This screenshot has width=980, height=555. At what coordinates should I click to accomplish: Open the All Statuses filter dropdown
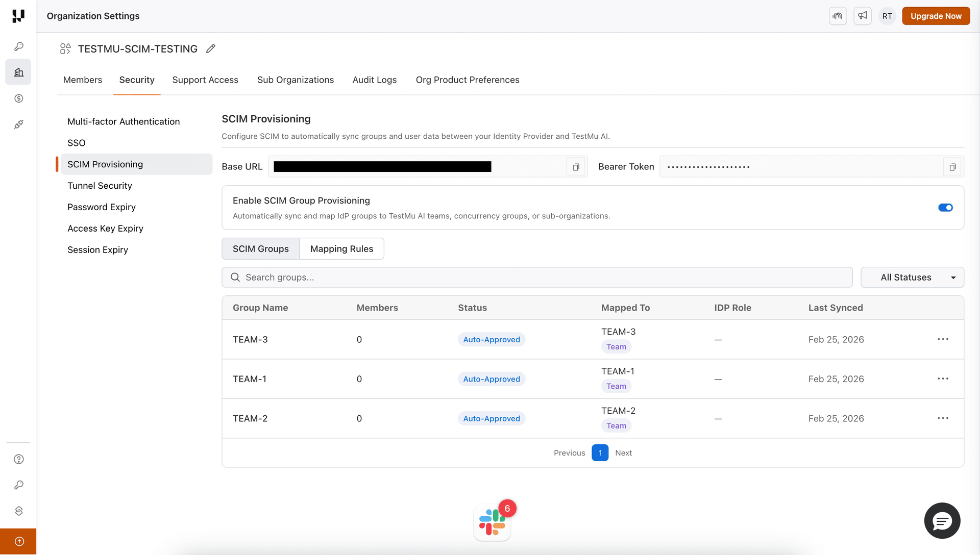coord(912,277)
